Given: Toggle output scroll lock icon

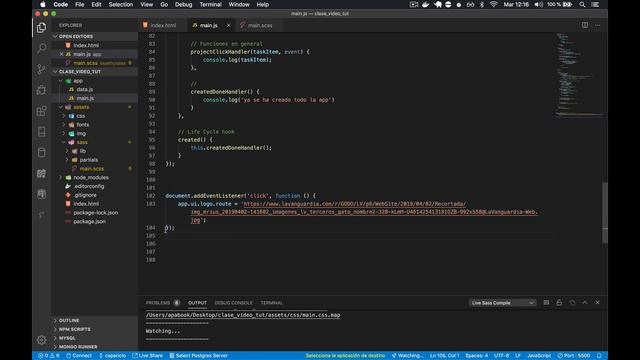Looking at the screenshot, I should 559,302.
